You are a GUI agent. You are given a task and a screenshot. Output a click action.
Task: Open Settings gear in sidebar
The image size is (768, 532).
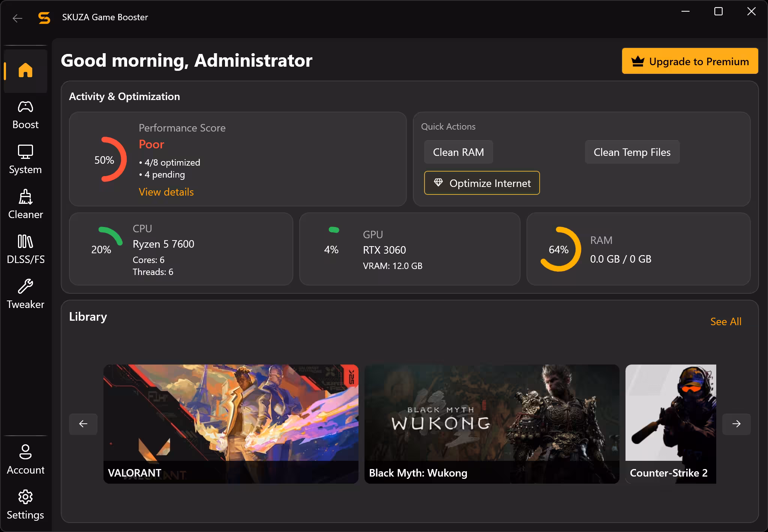tap(25, 505)
